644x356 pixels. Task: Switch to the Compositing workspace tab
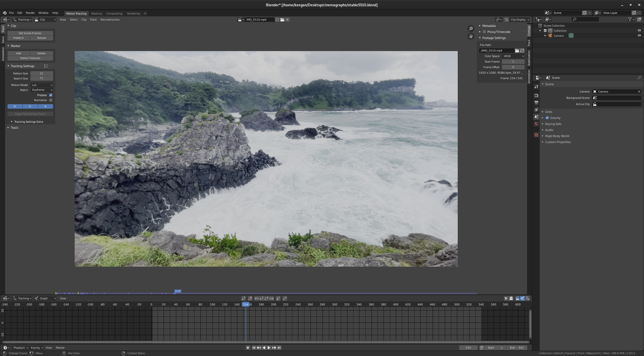point(114,14)
